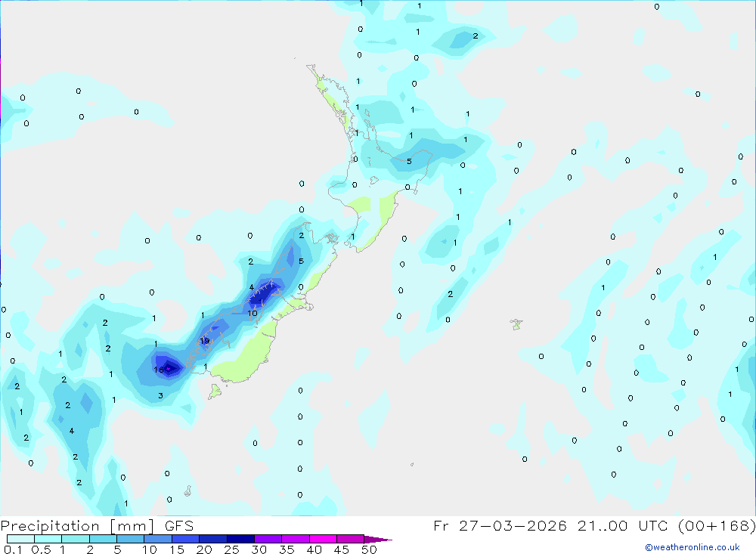
Task: Click the legend label "0.5"
Action: click(x=41, y=549)
